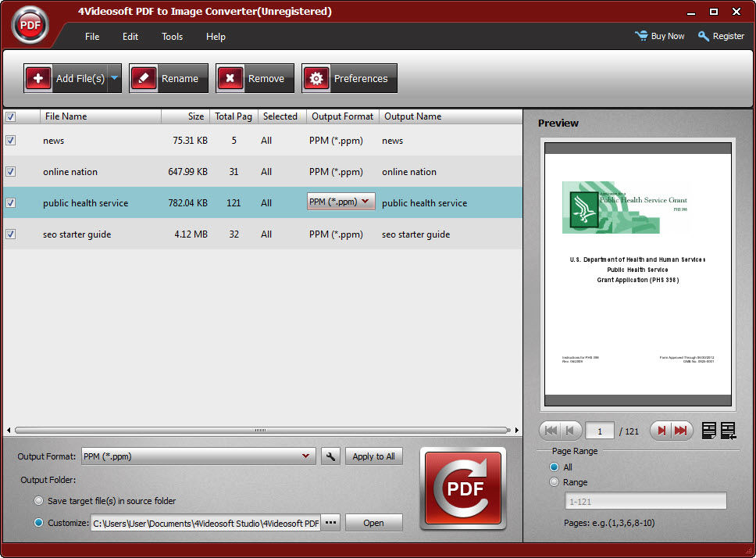This screenshot has height=558, width=756.
Task: Go to the next preview page
Action: coord(661,431)
